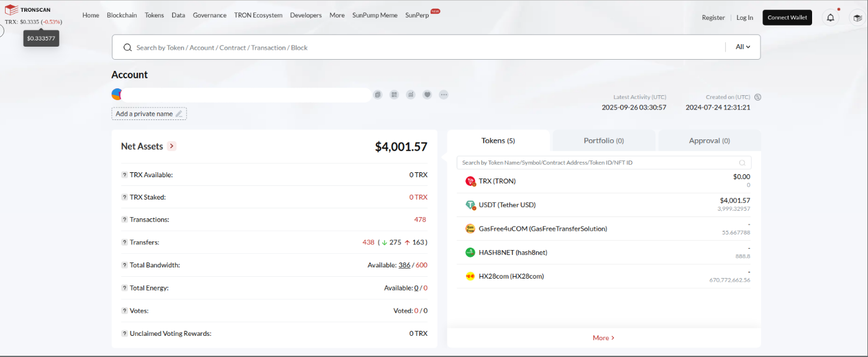The width and height of the screenshot is (868, 357).
Task: Copy the account address
Action: pyautogui.click(x=378, y=95)
